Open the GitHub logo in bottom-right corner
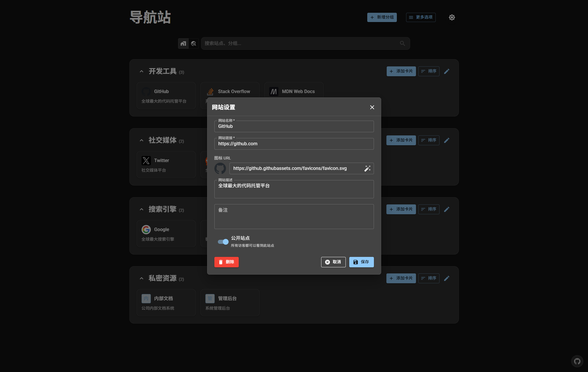 (x=577, y=361)
